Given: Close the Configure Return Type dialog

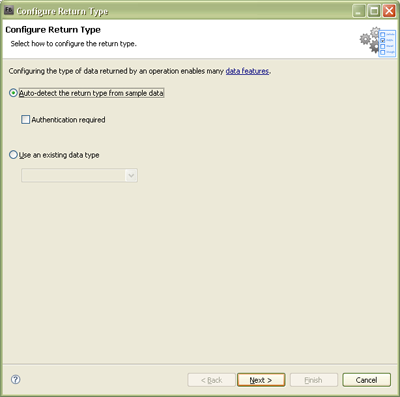Looking at the screenshot, I should [389, 11].
